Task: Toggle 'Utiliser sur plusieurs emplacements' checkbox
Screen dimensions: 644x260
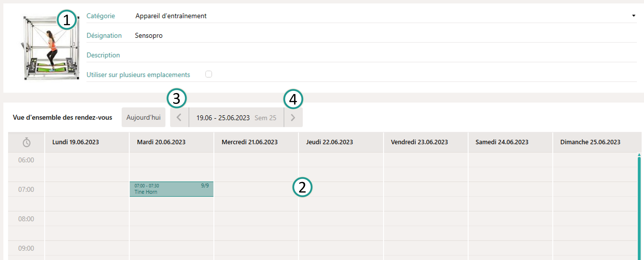Action: tap(209, 74)
